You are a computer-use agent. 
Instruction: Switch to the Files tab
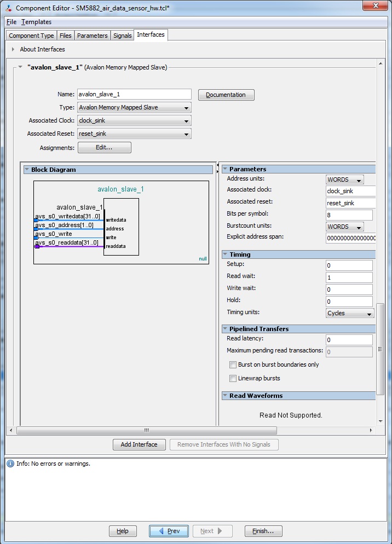(65, 36)
